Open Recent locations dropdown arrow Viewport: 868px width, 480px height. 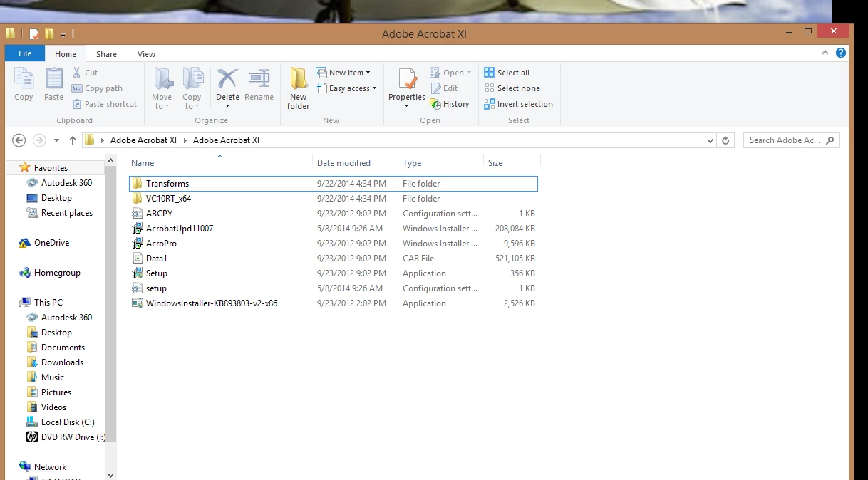click(56, 140)
